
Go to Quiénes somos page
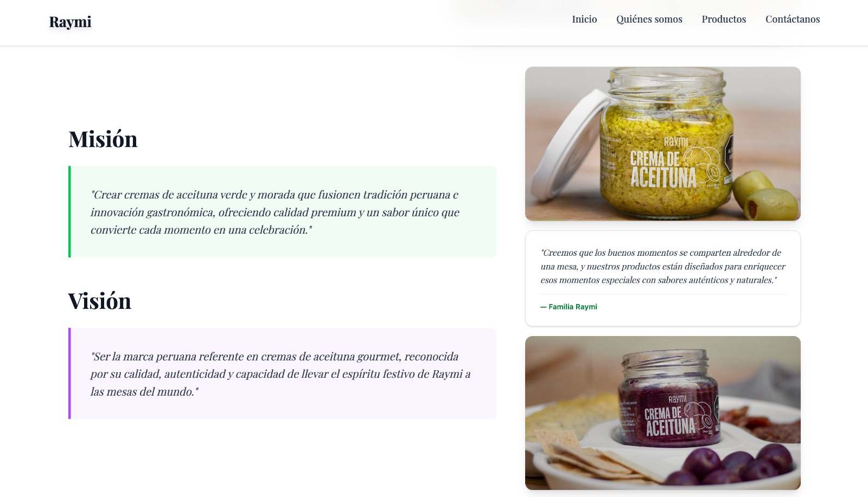649,19
